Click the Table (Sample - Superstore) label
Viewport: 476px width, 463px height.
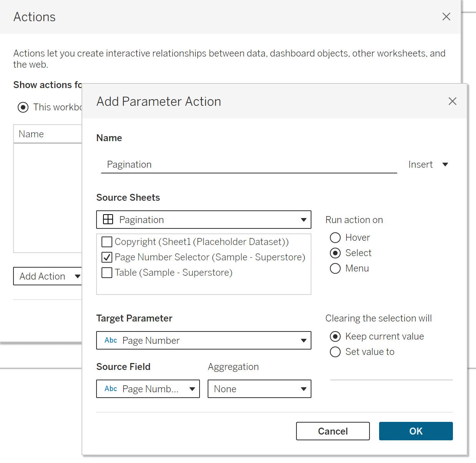tap(173, 272)
